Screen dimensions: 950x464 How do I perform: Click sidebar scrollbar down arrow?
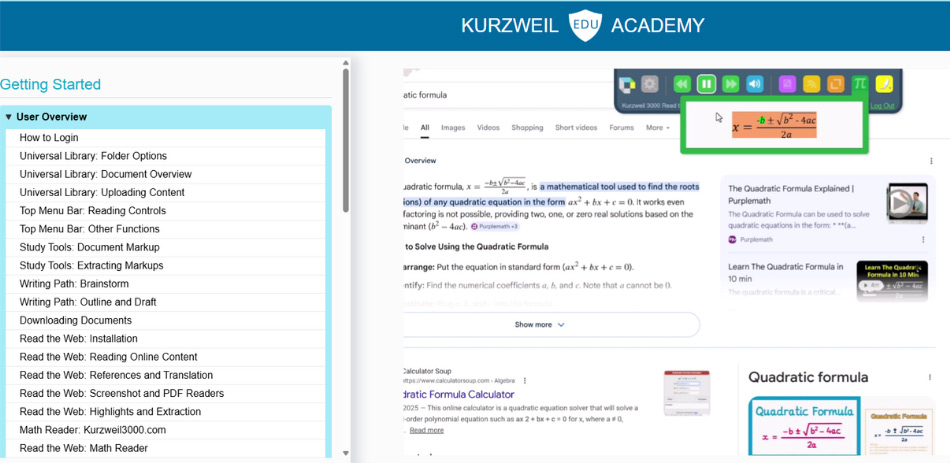point(346,452)
